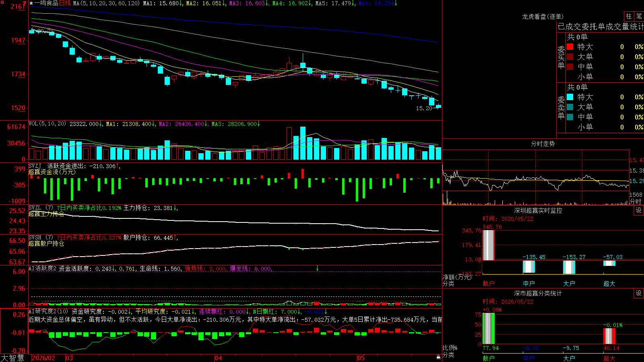Click the 散户 bar in 深圳超赢实时监控

(488, 245)
